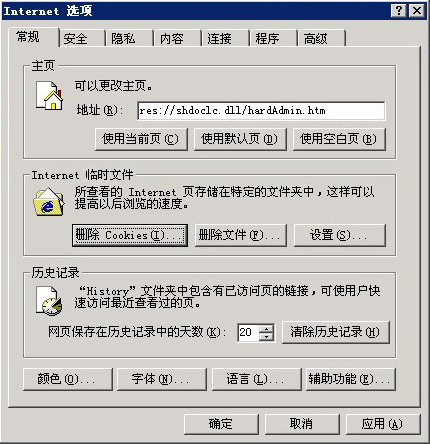Switch to the 安全 tab
Screen dimensions: 430x444
[75, 39]
